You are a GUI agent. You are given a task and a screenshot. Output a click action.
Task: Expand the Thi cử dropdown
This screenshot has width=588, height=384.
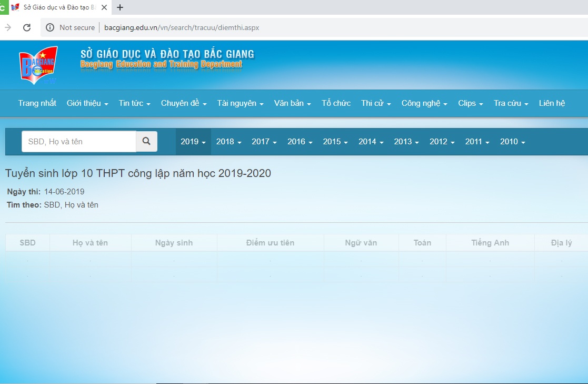[375, 103]
